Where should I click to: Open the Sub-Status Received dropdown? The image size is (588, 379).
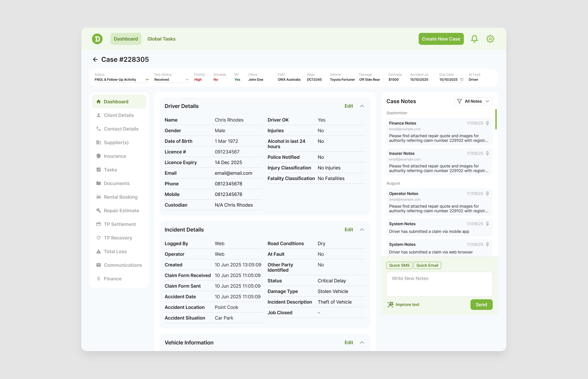171,80
